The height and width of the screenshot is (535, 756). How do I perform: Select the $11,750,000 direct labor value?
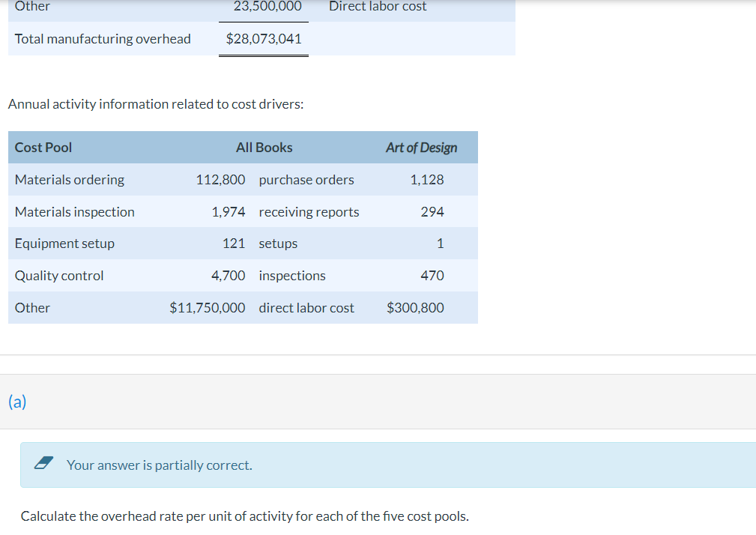pos(208,308)
